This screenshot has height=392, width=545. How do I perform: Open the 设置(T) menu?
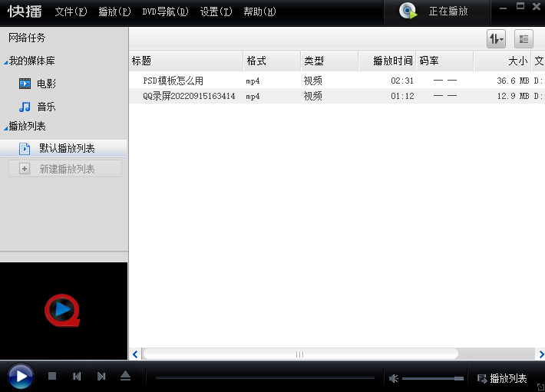coord(216,12)
